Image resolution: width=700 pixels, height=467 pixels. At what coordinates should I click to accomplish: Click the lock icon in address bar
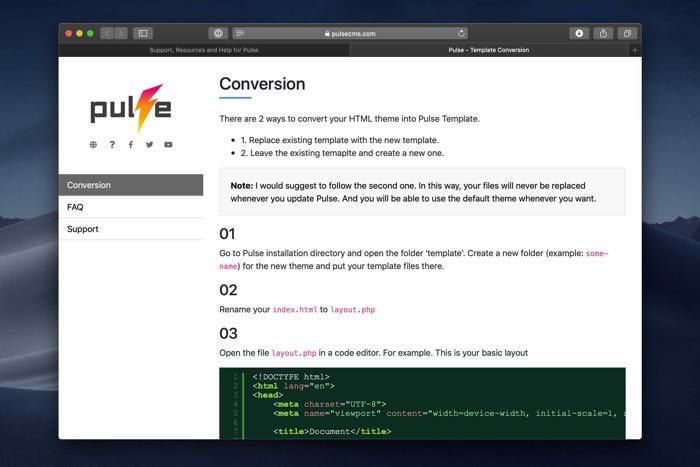coord(327,33)
